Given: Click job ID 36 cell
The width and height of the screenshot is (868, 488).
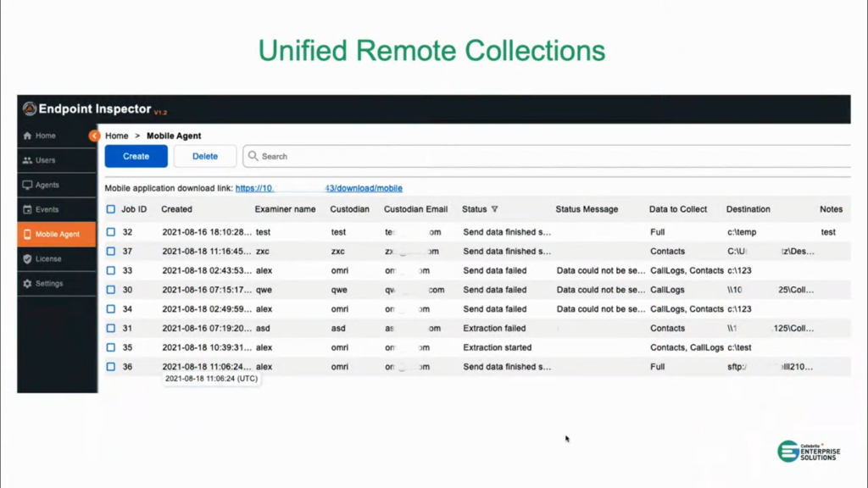Looking at the screenshot, I should 127,367.
